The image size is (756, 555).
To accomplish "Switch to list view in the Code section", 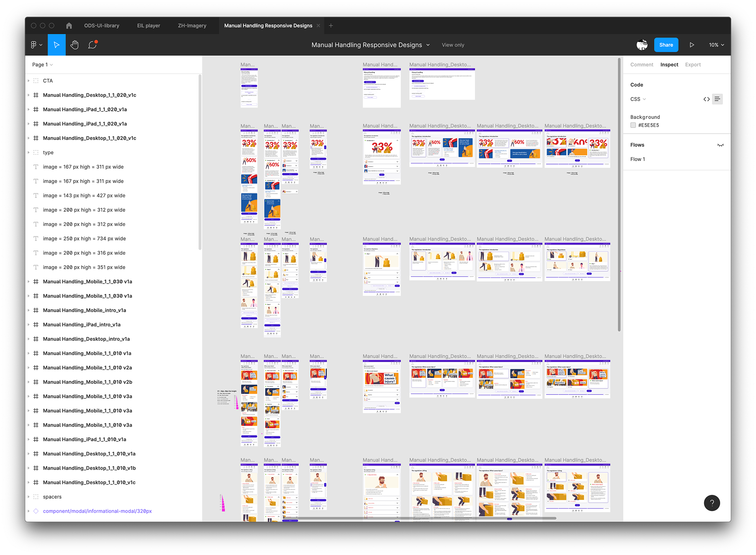I will 717,99.
